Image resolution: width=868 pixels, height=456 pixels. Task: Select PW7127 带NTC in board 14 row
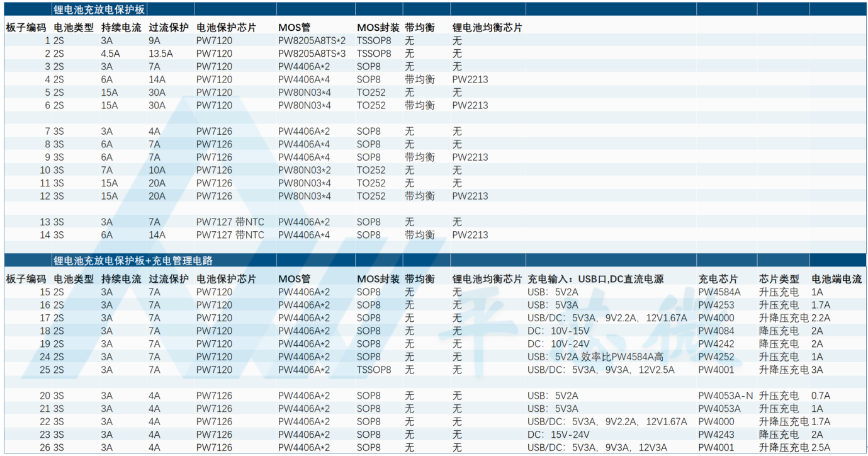pos(230,235)
